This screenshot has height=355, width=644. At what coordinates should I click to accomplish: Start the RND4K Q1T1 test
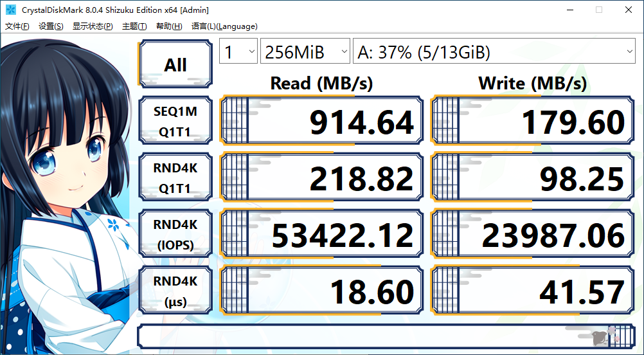click(175, 177)
